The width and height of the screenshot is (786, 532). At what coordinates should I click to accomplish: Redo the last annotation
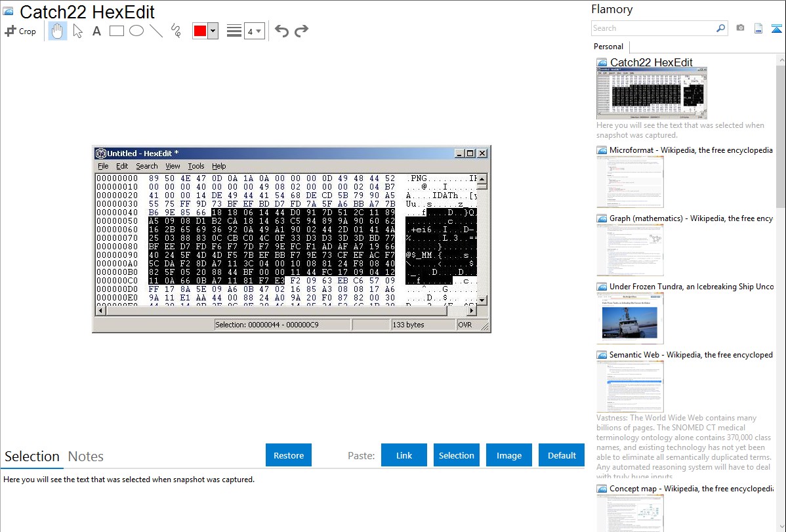tap(301, 31)
